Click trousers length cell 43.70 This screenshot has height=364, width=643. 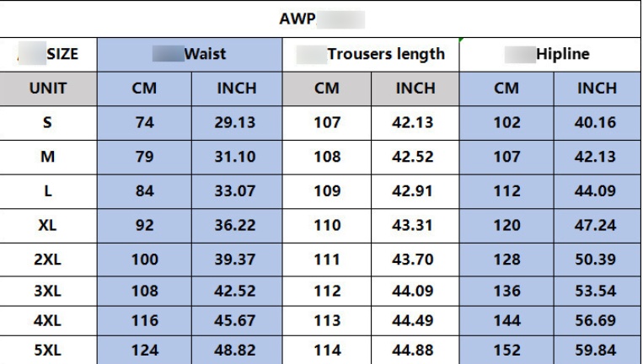415,260
